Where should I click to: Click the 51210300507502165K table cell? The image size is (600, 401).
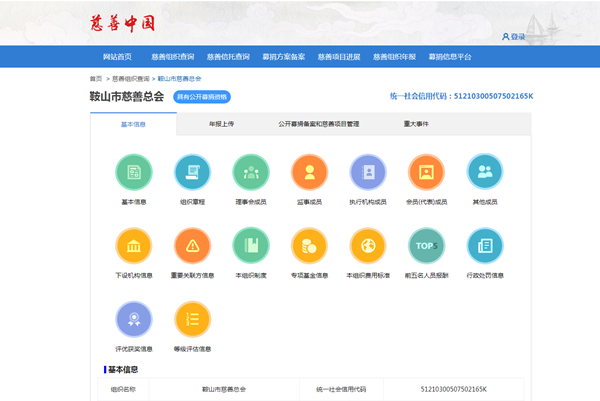[454, 390]
